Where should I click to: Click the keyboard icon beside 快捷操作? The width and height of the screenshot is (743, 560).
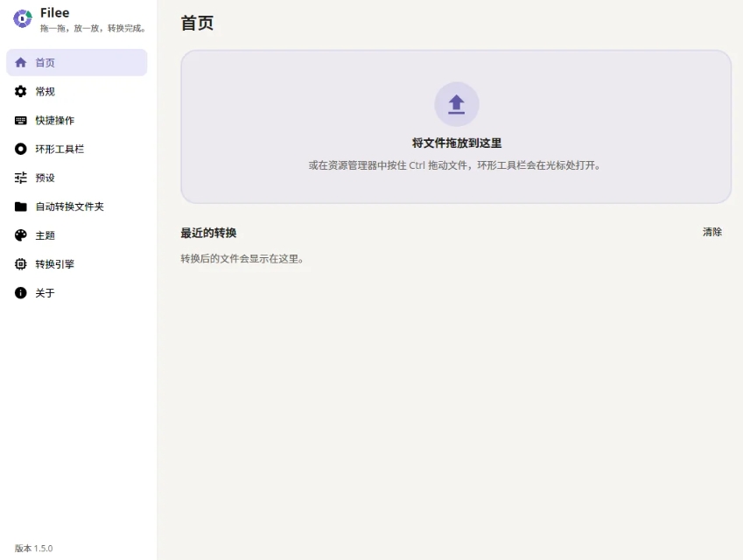(x=20, y=121)
